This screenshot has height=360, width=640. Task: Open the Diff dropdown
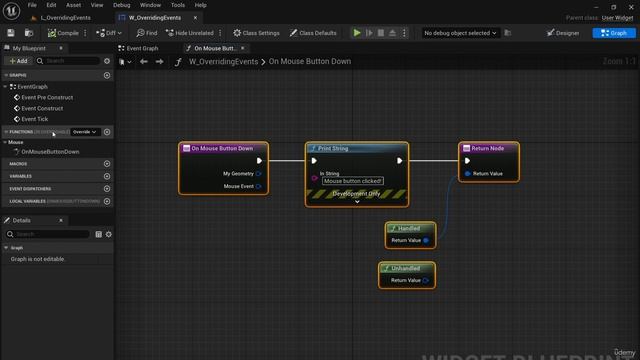coord(109,33)
